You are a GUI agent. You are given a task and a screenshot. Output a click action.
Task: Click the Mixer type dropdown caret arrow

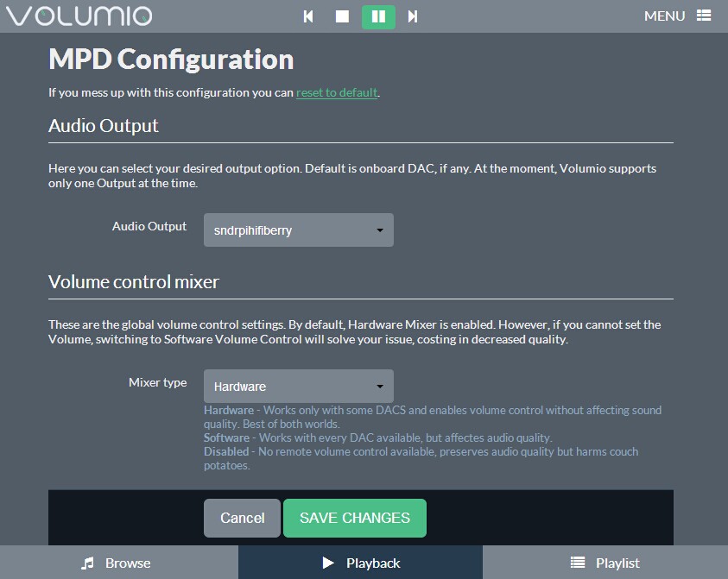[380, 387]
